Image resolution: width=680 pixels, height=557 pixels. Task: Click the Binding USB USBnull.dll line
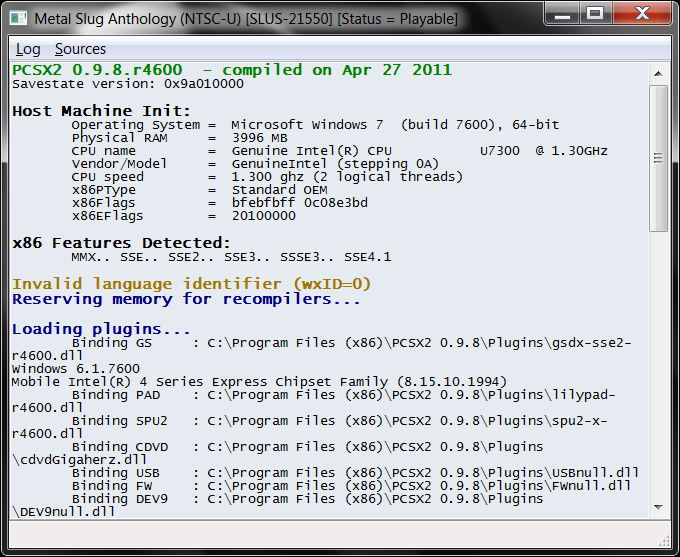355,473
